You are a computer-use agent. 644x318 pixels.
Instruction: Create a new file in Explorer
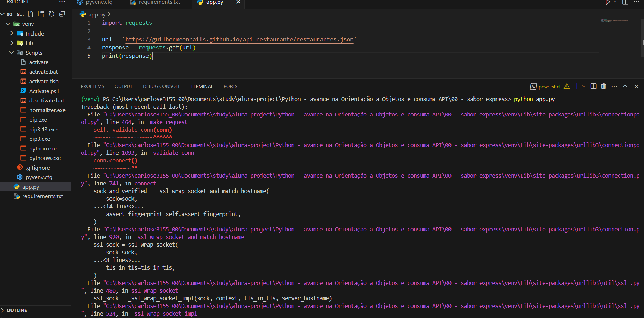coord(31,14)
